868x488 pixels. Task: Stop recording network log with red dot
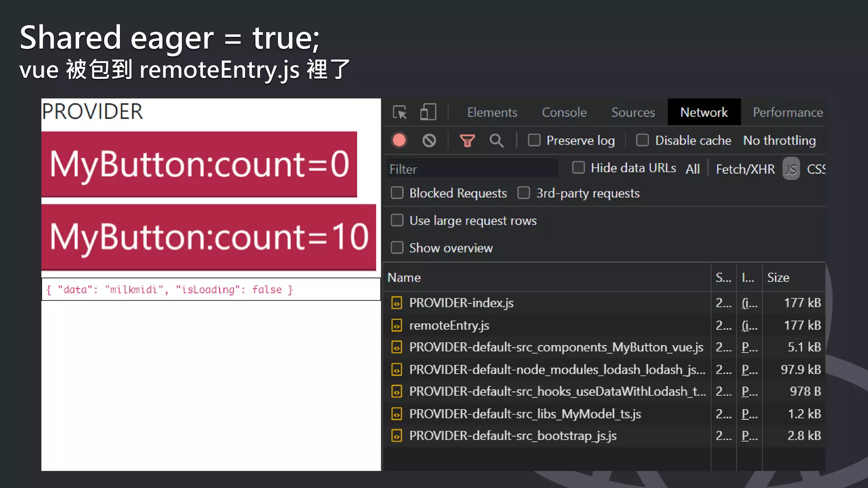click(399, 140)
